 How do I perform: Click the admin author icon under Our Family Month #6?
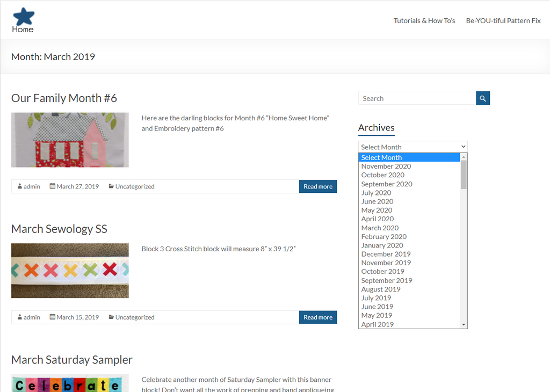[x=20, y=186]
